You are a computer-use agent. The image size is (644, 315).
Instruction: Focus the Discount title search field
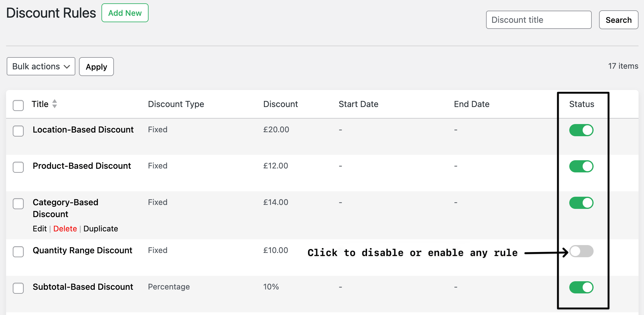click(538, 20)
